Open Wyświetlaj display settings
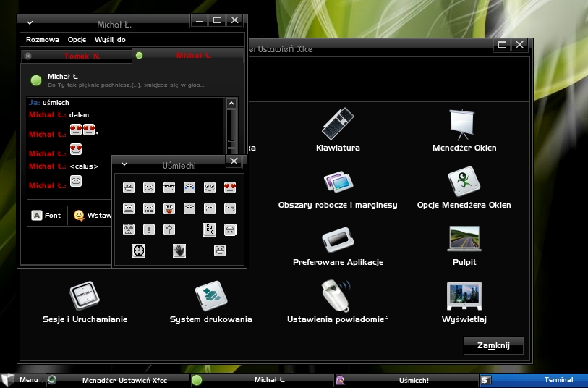This screenshot has width=588, height=388. [x=464, y=302]
